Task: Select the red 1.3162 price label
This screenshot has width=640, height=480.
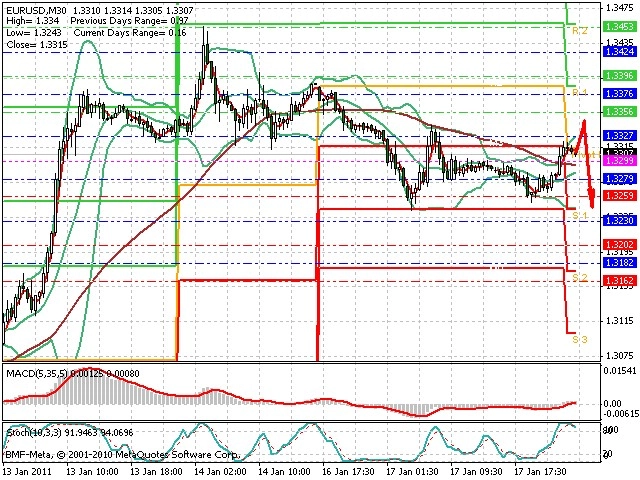Action: (620, 280)
